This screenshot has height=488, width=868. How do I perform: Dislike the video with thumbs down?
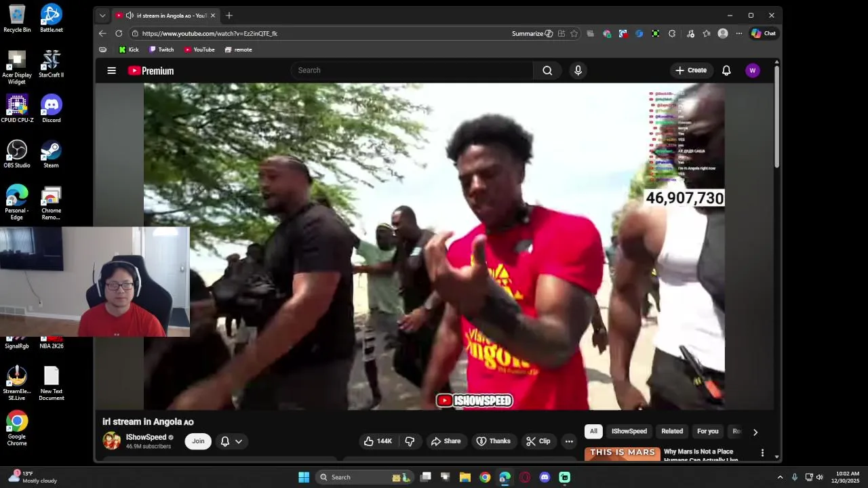coord(410,441)
